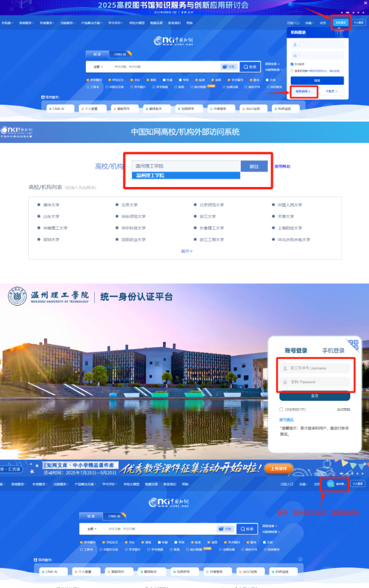Close the 2025 library seminar top banner

[365, 3]
